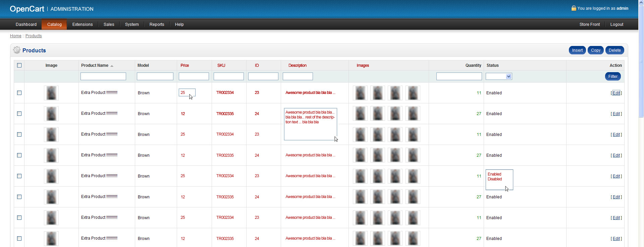Screen dimensions: 644x247
Task: Click Logout in the top navigation
Action: click(x=617, y=24)
